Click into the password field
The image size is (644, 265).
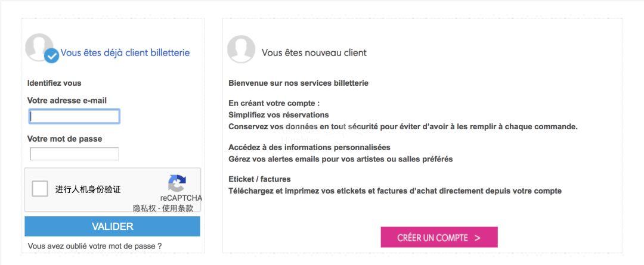(75, 154)
